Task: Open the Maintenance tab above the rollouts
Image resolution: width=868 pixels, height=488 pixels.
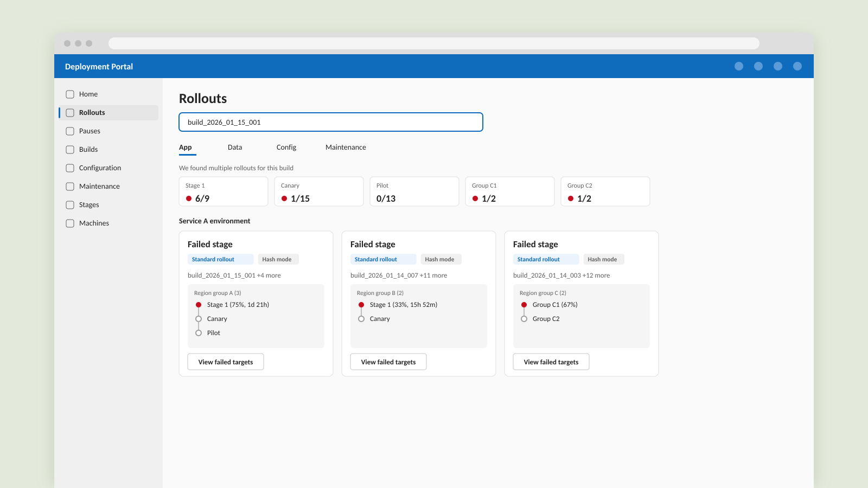Action: pyautogui.click(x=346, y=147)
